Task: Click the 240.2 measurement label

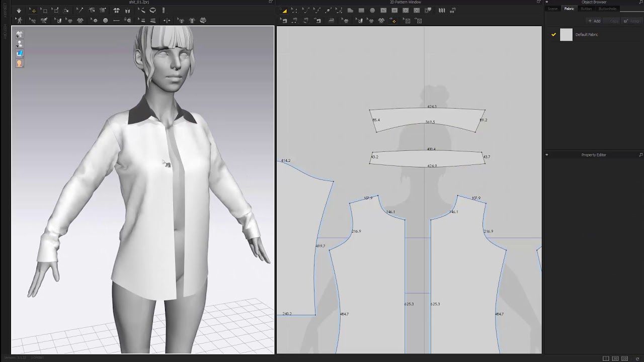Action: point(287,314)
